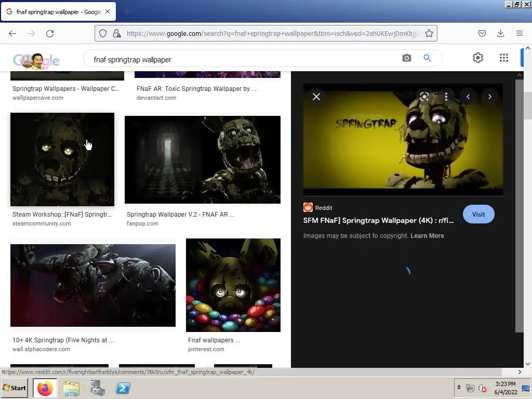Click the page scrollbar up arrow
The image size is (532, 399).
[x=528, y=48]
